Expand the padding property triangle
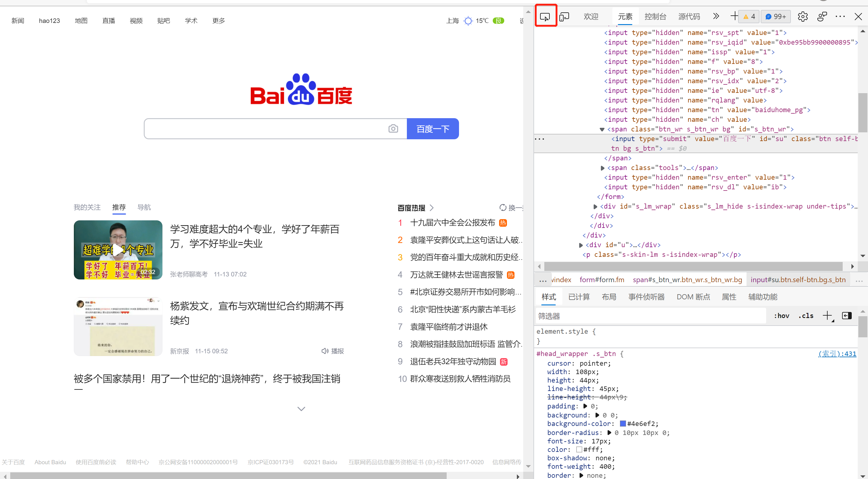Viewport: 868px width, 479px height. [x=585, y=406]
